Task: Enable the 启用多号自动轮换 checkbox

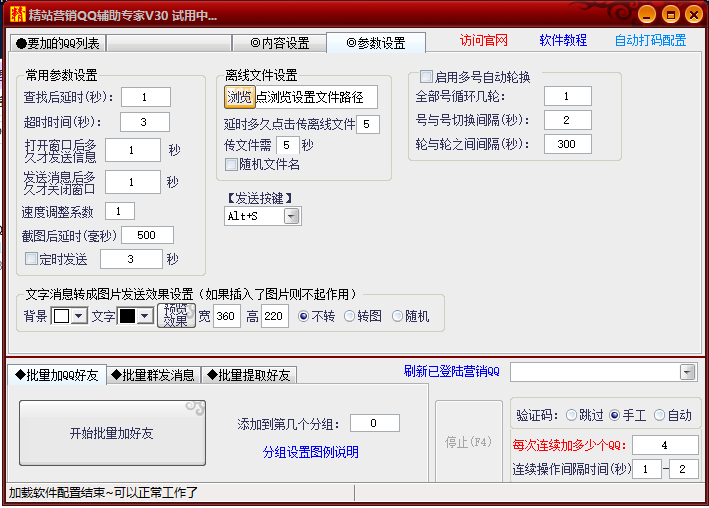Action: (x=426, y=76)
